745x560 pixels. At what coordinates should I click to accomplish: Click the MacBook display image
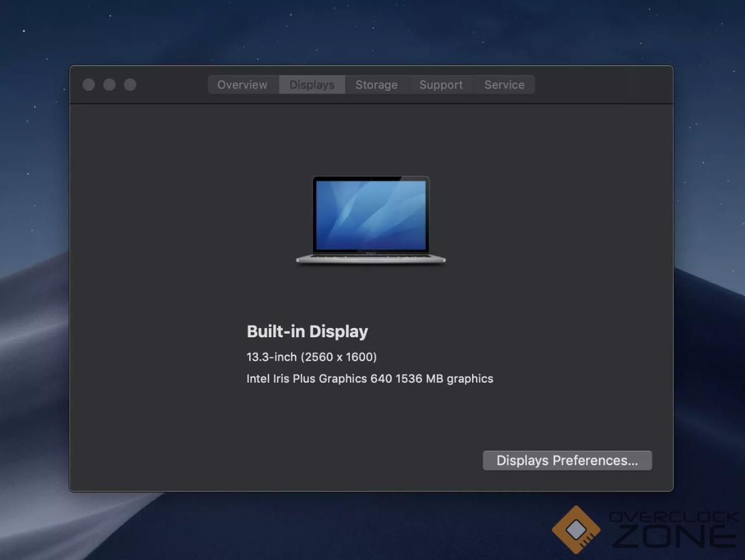371,220
